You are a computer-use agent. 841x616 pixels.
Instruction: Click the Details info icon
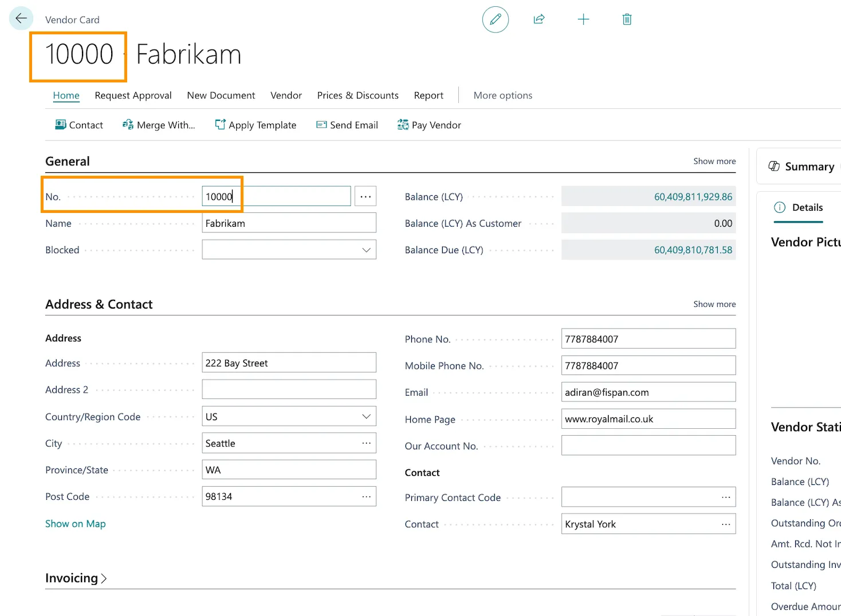(780, 207)
